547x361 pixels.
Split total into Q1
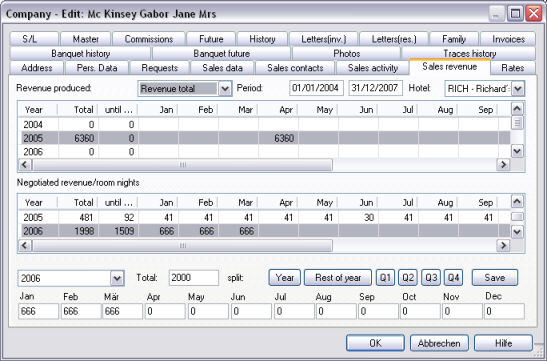(385, 278)
